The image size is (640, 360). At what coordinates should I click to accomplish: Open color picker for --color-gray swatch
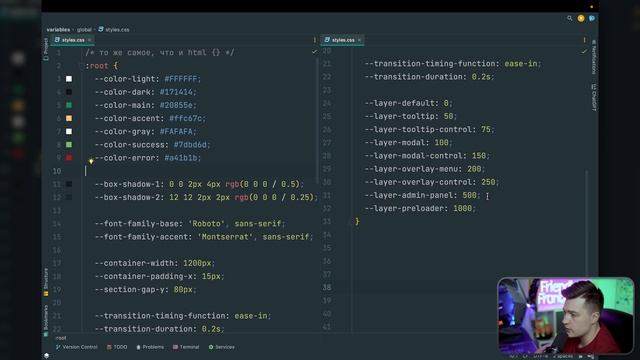pos(69,131)
